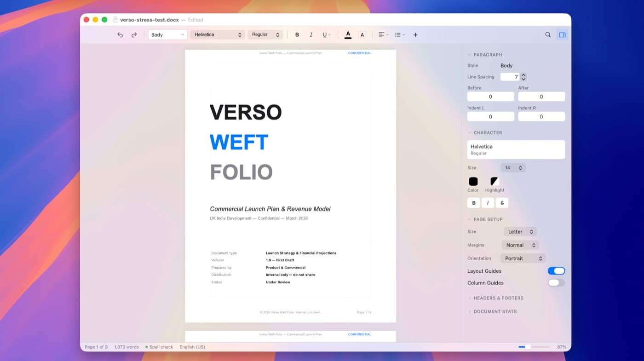This screenshot has width=644, height=361.
Task: Click the Insert plus icon
Action: tap(415, 34)
